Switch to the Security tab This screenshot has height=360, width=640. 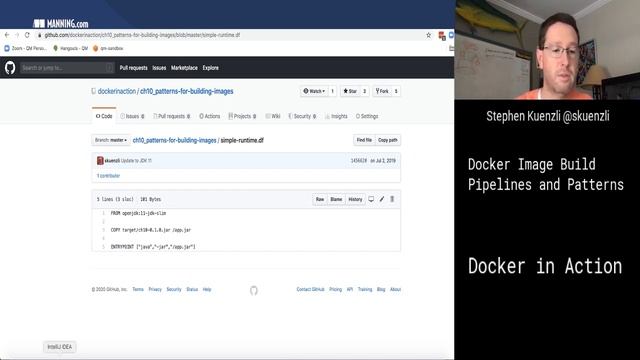302,116
